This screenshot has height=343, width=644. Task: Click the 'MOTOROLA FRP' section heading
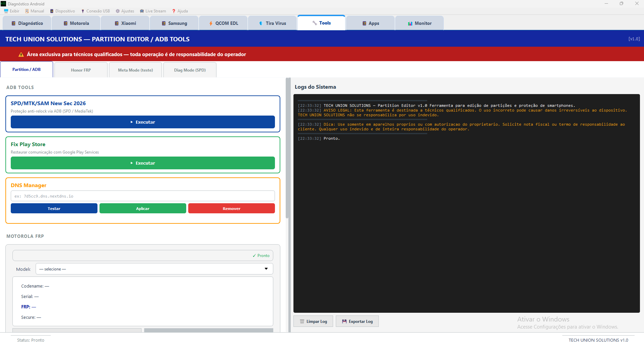point(25,236)
